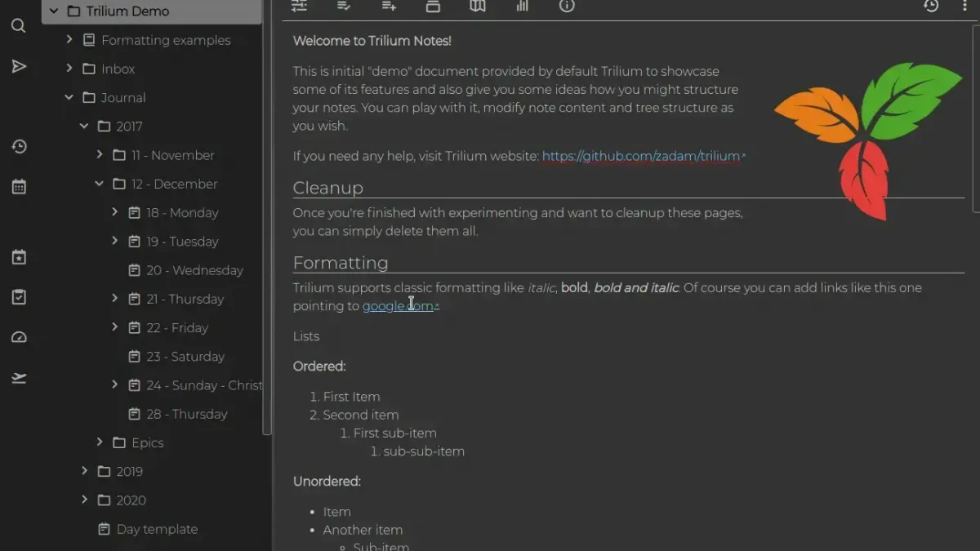The width and height of the screenshot is (980, 551).
Task: Open recent changes history icon in sidebar
Action: coord(19,147)
